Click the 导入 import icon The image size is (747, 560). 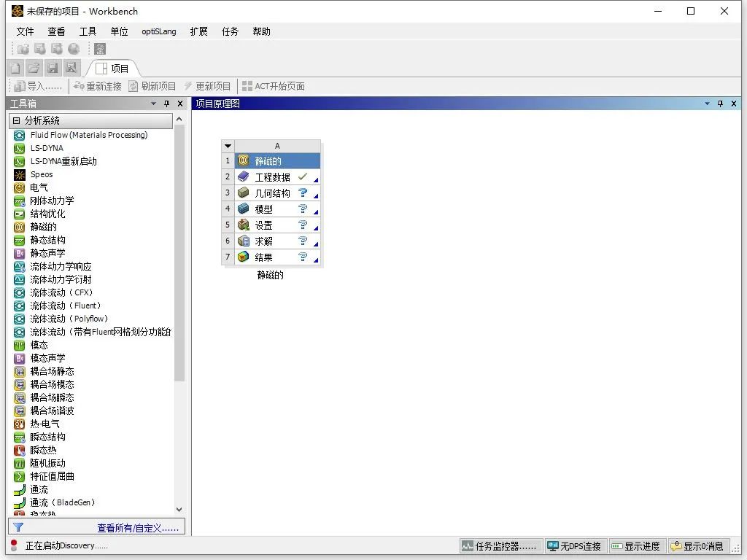[x=17, y=85]
